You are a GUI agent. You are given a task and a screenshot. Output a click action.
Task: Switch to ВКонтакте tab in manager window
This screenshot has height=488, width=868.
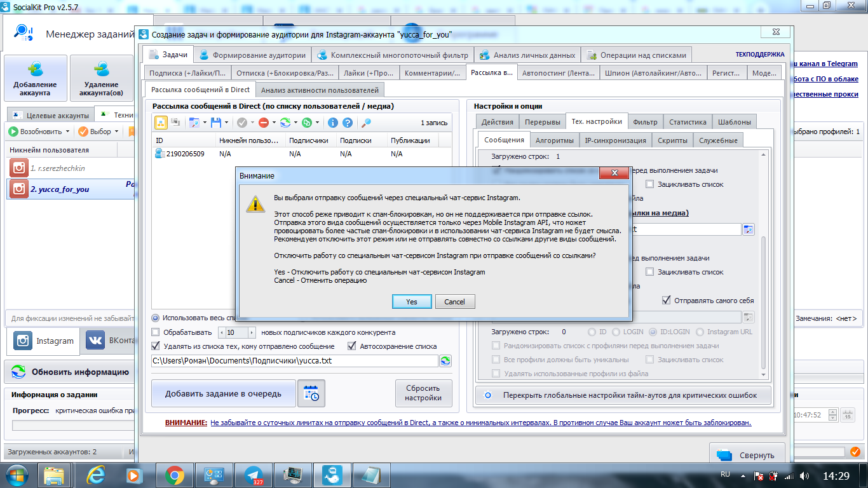111,341
